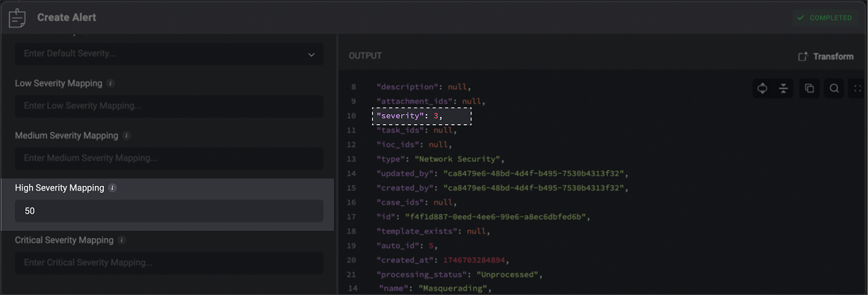
Task: Focus the Medium Severity Mapping field
Action: point(169,158)
